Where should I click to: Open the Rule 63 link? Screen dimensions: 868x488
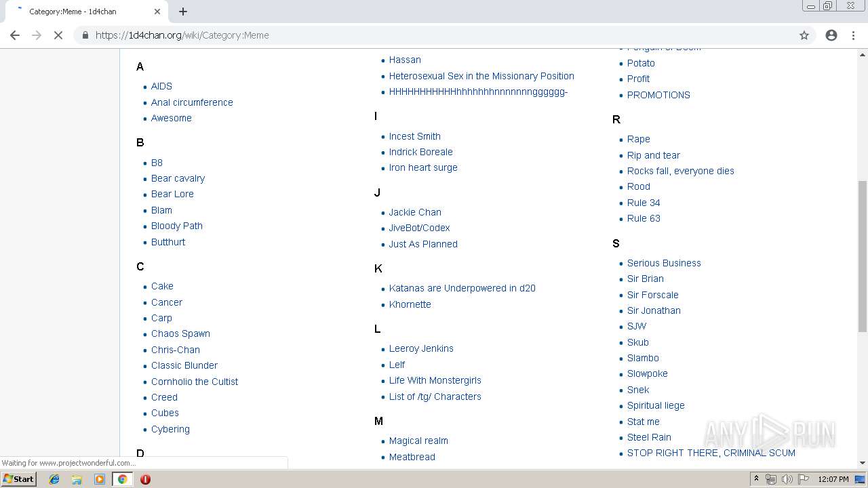[644, 218]
